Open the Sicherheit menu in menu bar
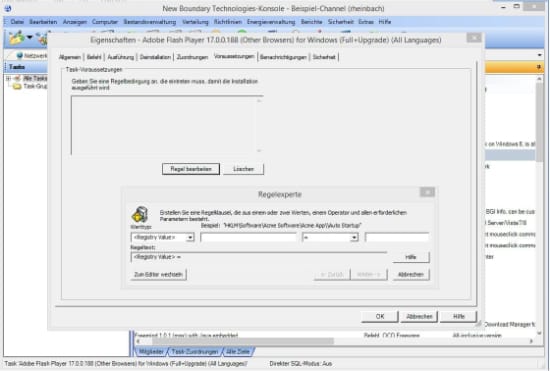The height and width of the screenshot is (371, 550). coord(340,22)
